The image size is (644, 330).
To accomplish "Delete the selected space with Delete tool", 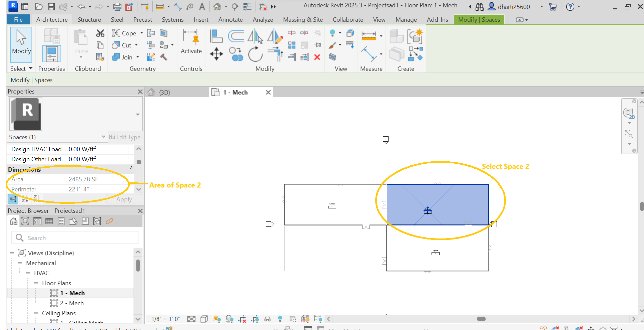I will pos(317,57).
